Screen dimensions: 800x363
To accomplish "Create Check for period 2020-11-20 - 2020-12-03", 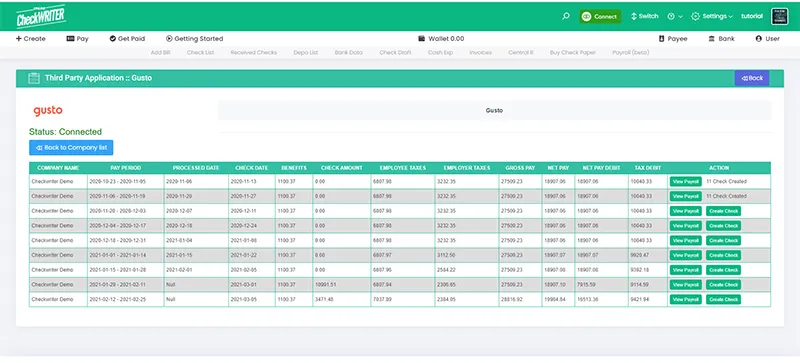I will pos(723,211).
